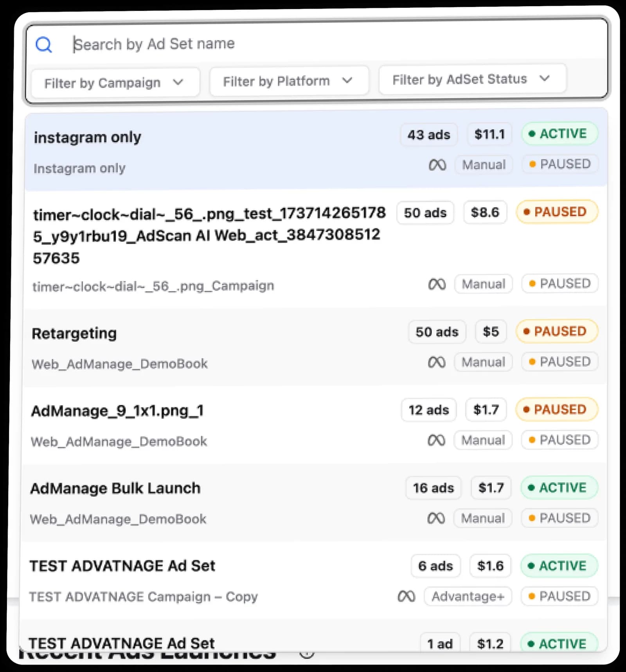The height and width of the screenshot is (672, 626).
Task: Click Meta icon in Retargeting row
Action: 437,362
